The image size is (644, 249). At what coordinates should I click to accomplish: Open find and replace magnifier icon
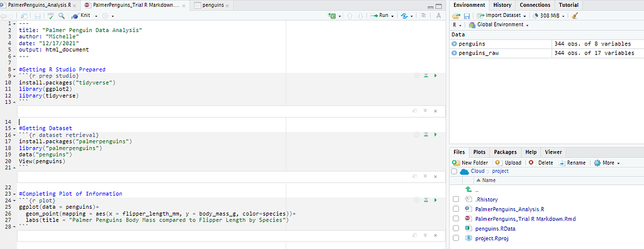tap(61, 16)
